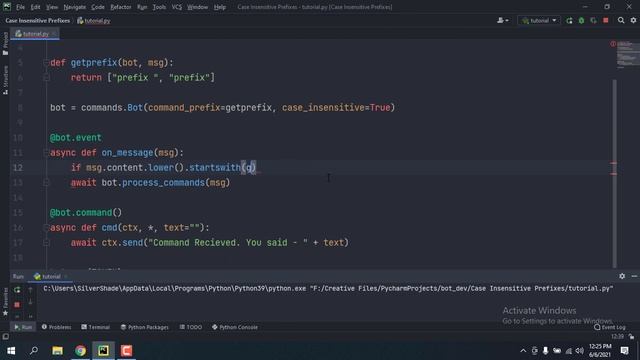The height and width of the screenshot is (360, 640).
Task: Stop process with Run panel red square
Action: pyautogui.click(x=17, y=304)
